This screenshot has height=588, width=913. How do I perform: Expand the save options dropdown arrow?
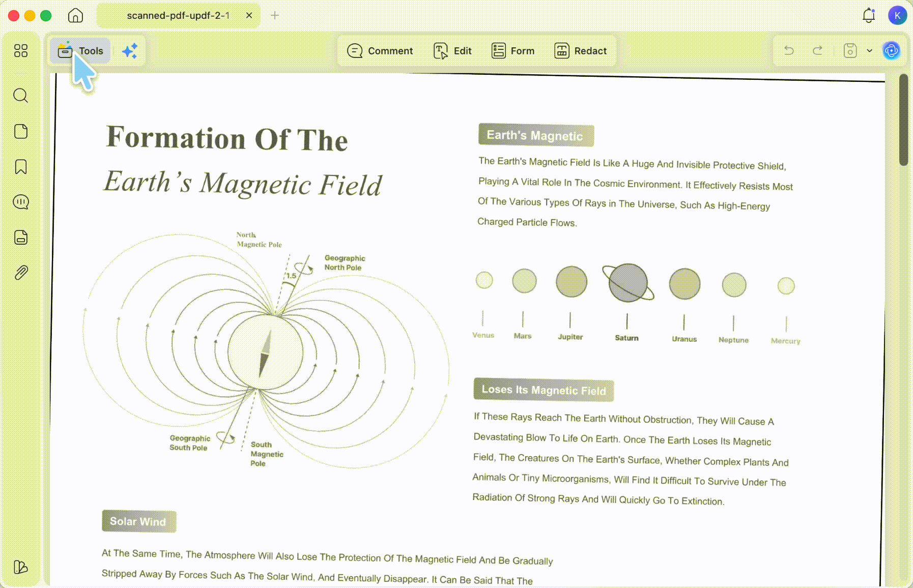pyautogui.click(x=870, y=50)
